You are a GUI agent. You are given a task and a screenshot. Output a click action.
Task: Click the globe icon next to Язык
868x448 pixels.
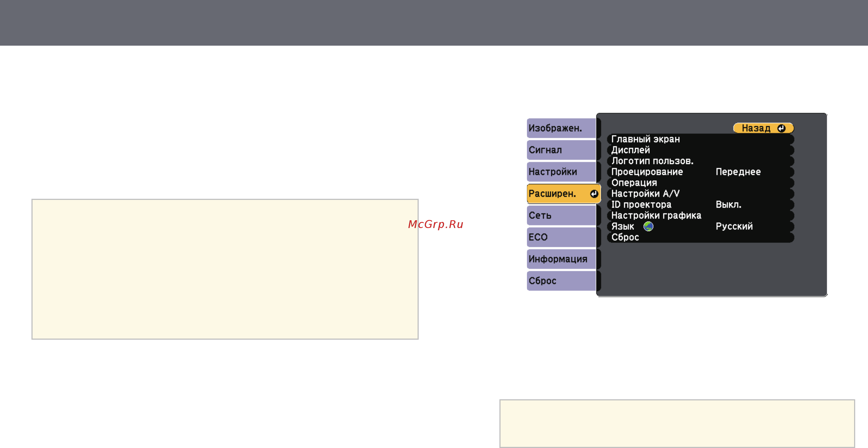[648, 227]
